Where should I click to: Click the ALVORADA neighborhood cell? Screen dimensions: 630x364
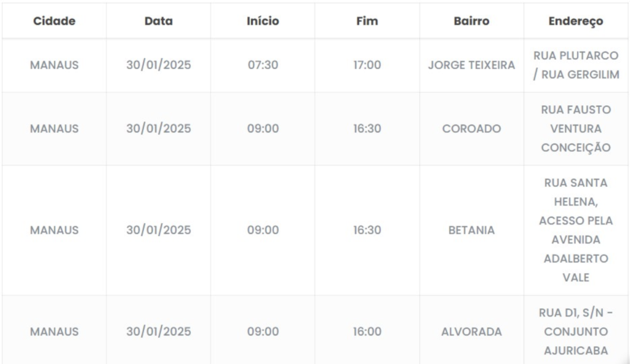(471, 332)
